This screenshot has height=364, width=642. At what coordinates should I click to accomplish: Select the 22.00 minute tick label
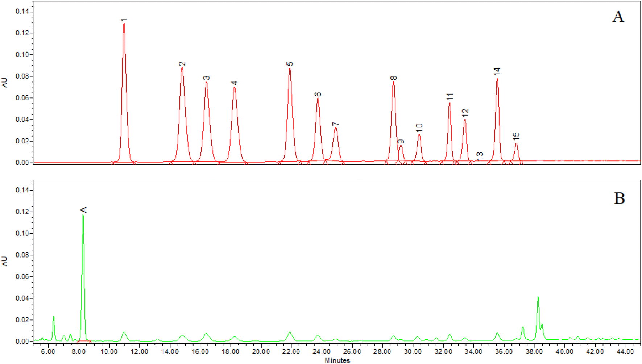tap(291, 351)
